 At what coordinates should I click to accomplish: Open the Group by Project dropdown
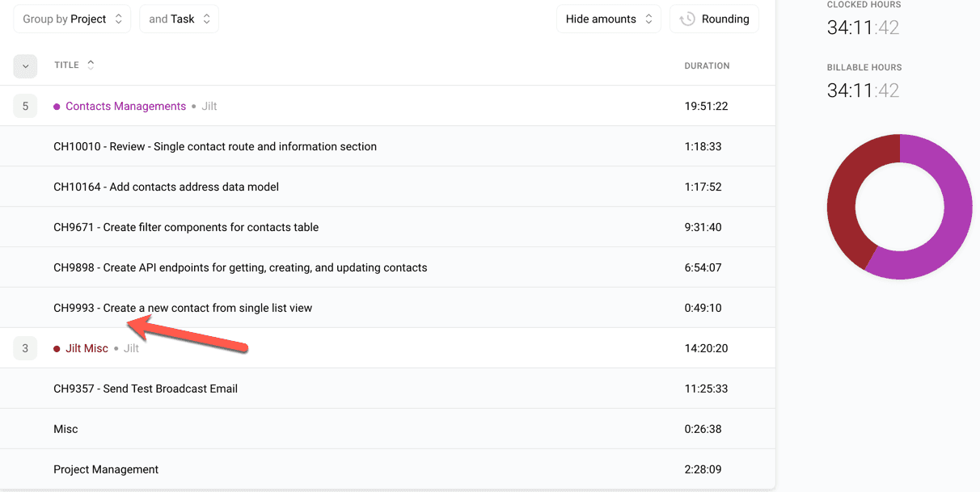pyautogui.click(x=72, y=19)
